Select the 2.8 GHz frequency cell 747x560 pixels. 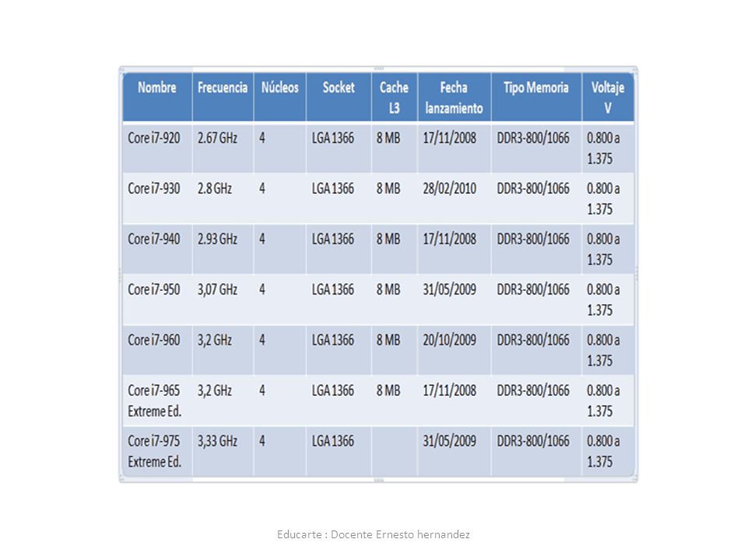tap(223, 198)
